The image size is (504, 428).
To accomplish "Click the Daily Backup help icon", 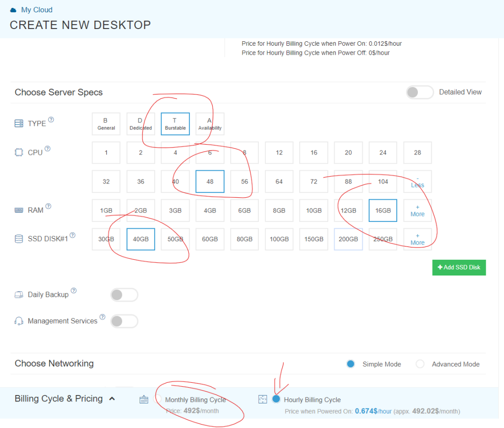I will 74,291.
